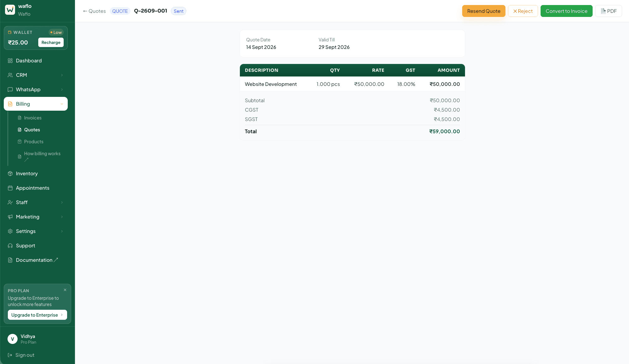Click the ₹59,000.00 total amount

click(444, 131)
